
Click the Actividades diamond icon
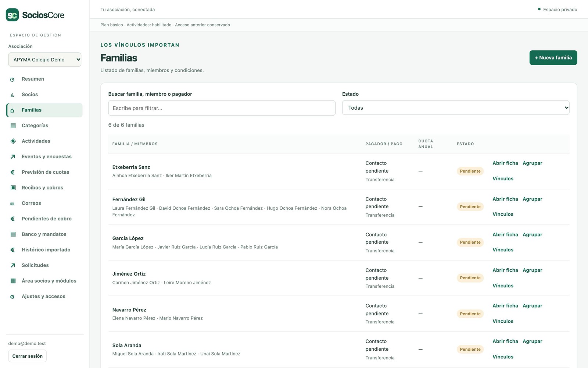[x=13, y=141]
